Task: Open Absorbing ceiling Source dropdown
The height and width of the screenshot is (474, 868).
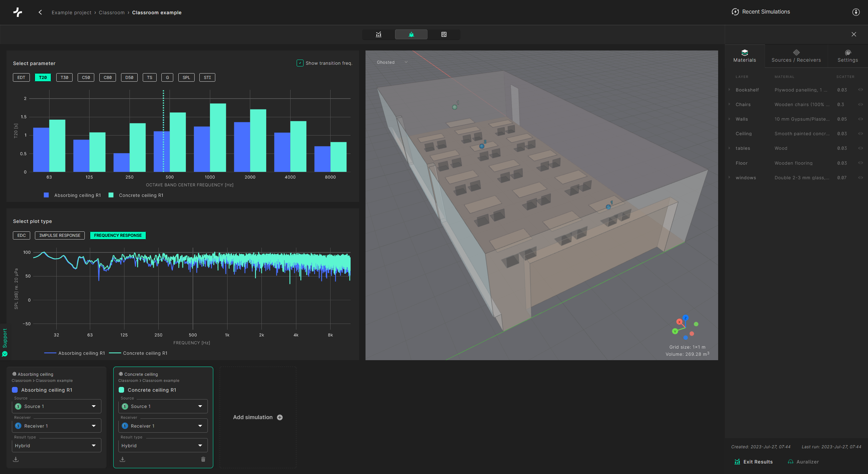Action: click(57, 406)
